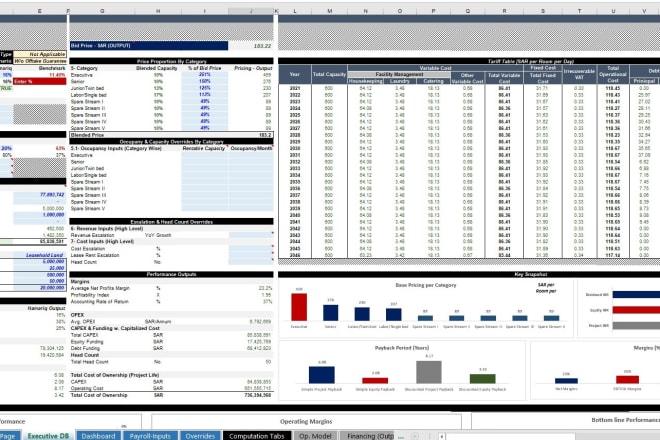Click the horizontal scrollbar left arrow
Viewport: 660px width, 440px height.
coord(442,436)
